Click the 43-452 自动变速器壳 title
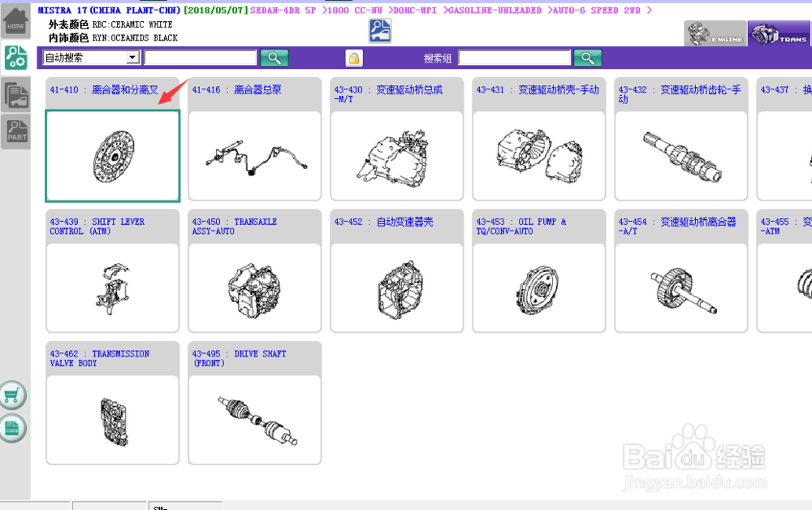The width and height of the screenshot is (812, 510). tap(384, 222)
